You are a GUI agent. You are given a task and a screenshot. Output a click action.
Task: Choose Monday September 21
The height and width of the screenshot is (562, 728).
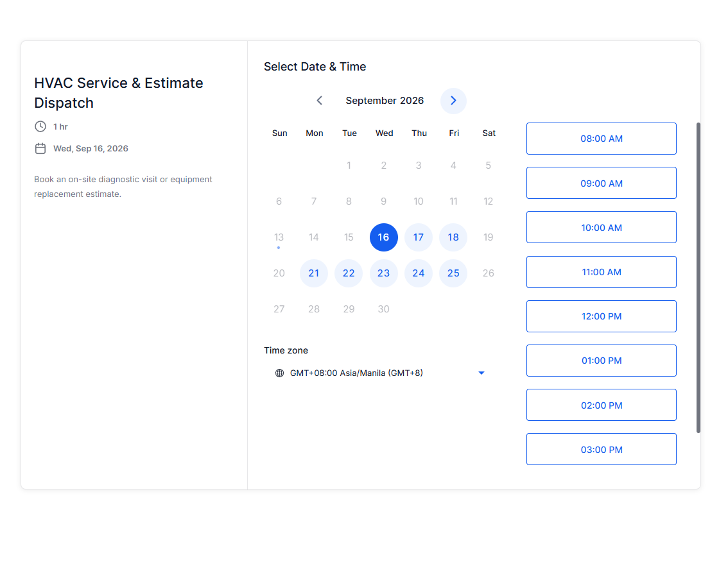[x=314, y=273]
